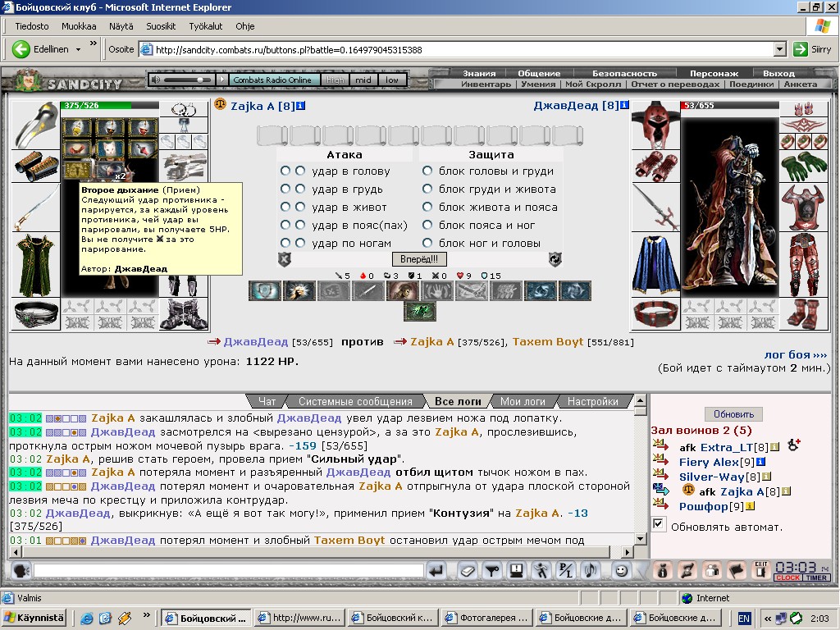840x630 pixels.
Task: Set radio quality to low
Action: [391, 80]
